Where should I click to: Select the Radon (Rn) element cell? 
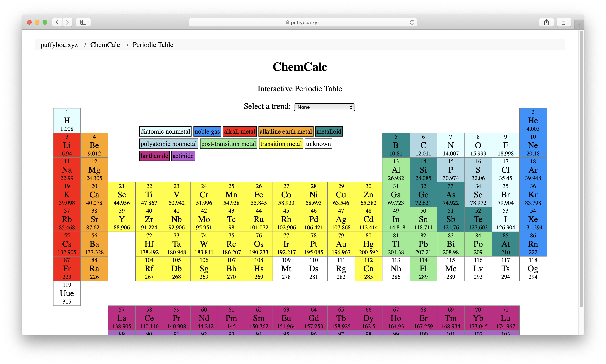coord(533,244)
